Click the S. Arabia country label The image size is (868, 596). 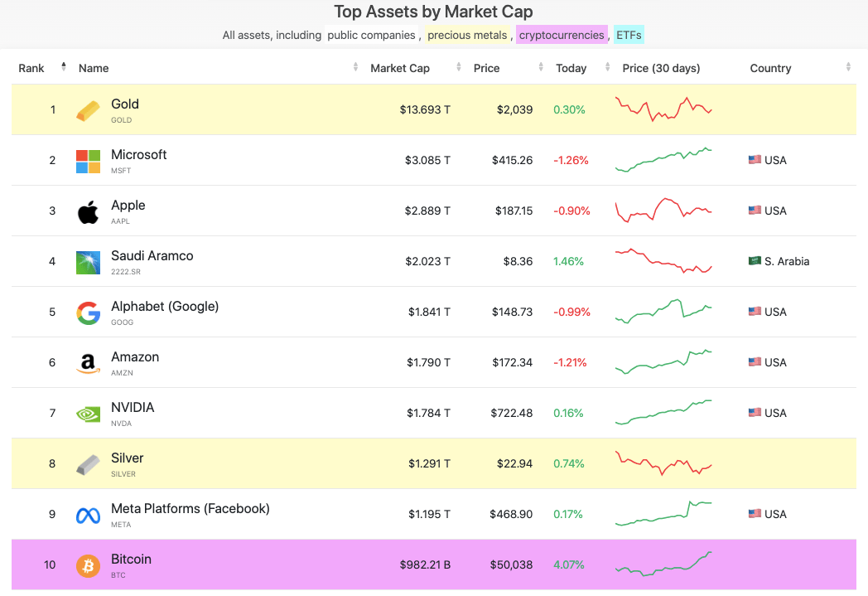pyautogui.click(x=787, y=261)
